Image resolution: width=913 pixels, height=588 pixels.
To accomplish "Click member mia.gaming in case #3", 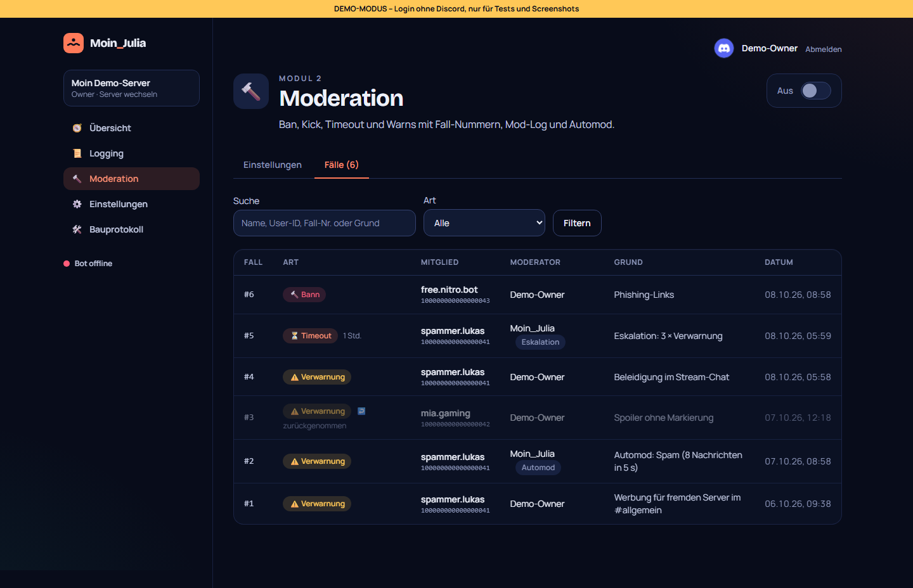I will pos(446,413).
